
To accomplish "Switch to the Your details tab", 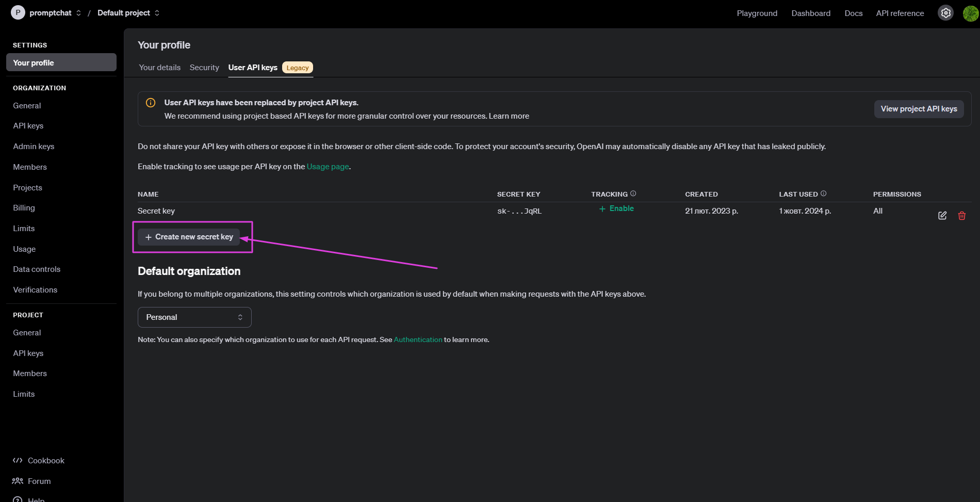I will point(160,68).
